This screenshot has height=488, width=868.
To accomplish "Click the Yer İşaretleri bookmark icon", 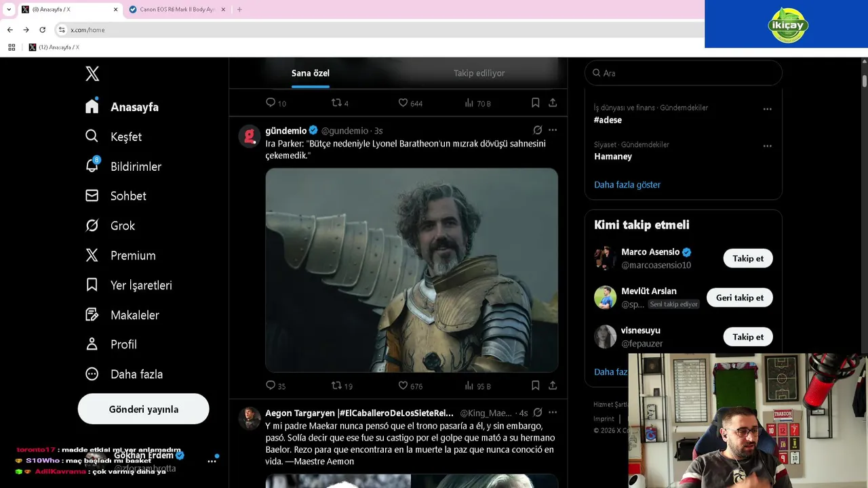I will coord(92,285).
